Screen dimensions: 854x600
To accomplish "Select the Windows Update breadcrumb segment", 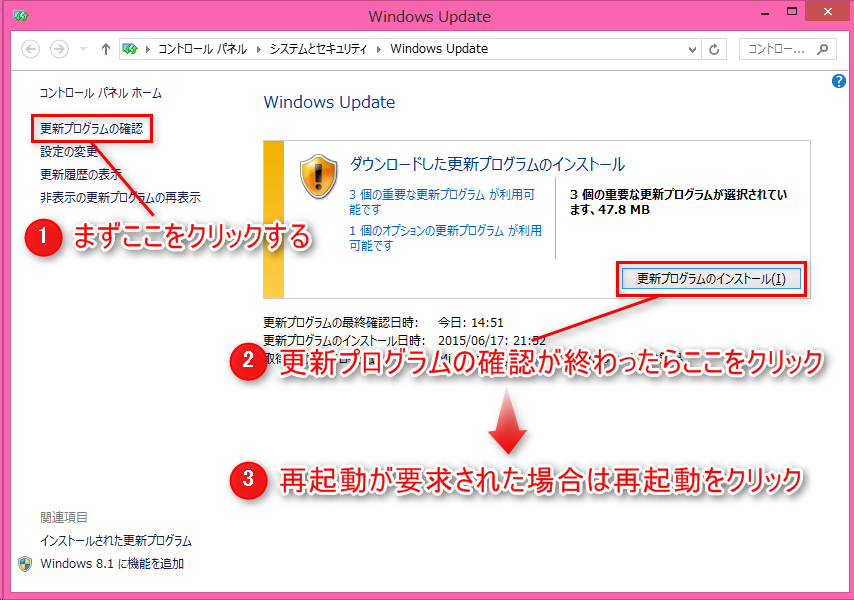I will tap(439, 49).
